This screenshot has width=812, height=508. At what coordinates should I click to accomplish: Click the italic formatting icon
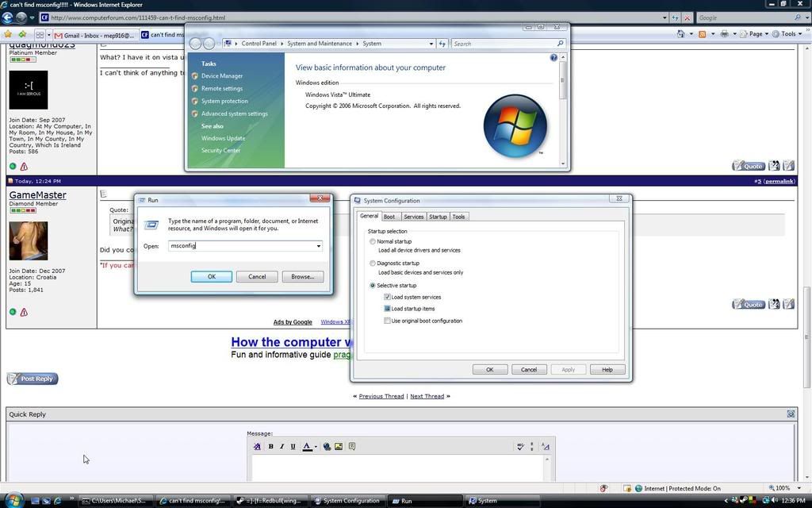(x=282, y=446)
